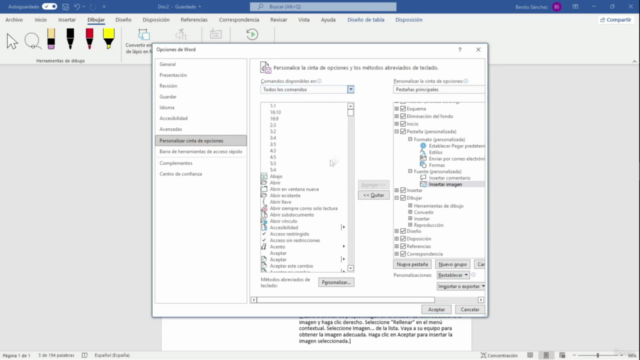Switch to 'Diseño de tabla' ribbon tab
The width and height of the screenshot is (640, 360).
tap(366, 20)
